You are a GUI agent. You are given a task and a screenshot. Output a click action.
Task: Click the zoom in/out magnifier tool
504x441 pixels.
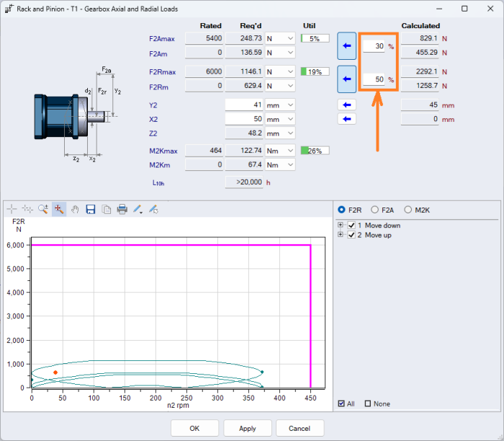pyautogui.click(x=43, y=209)
